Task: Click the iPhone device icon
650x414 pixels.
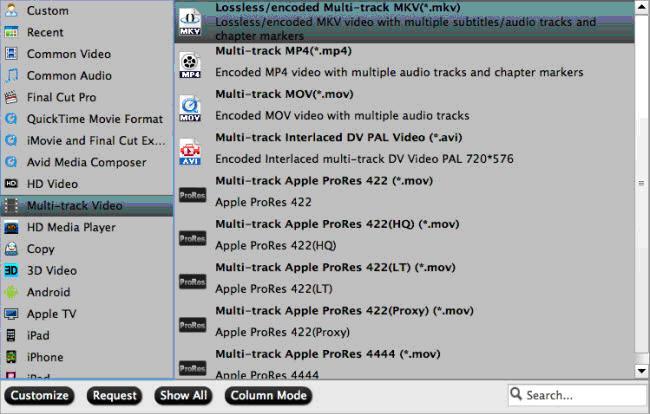Action: (x=11, y=357)
